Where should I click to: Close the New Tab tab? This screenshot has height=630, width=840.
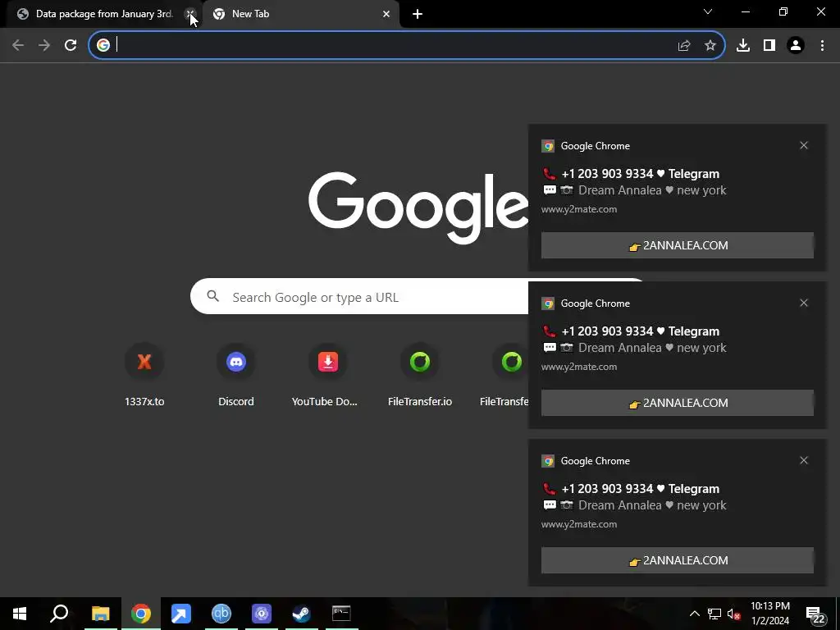click(x=386, y=14)
